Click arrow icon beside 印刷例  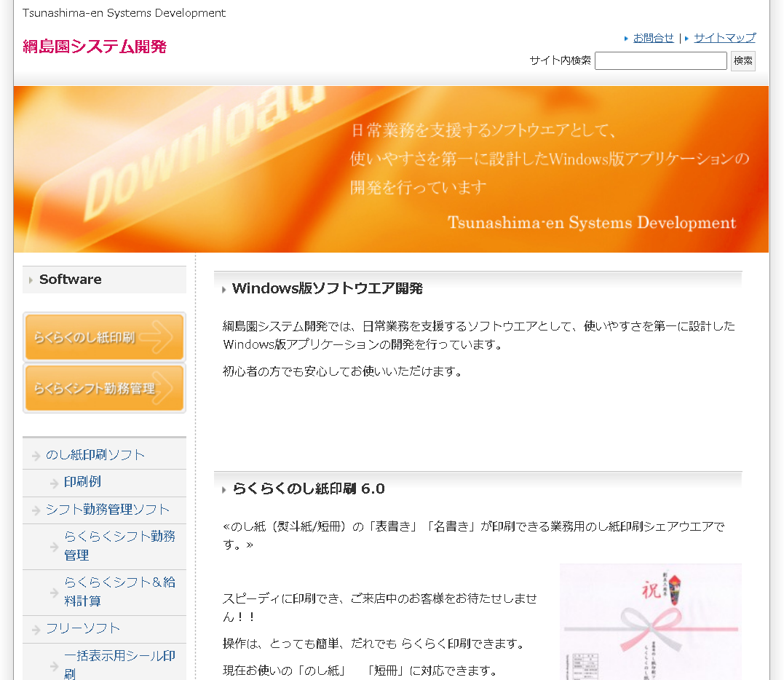click(54, 483)
